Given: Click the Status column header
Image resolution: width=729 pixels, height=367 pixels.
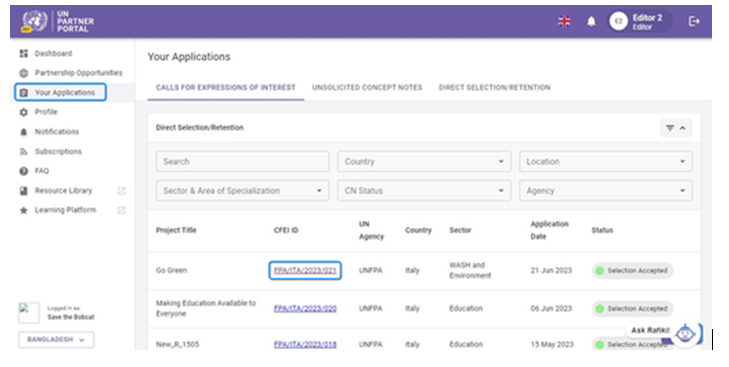Looking at the screenshot, I should [x=602, y=230].
